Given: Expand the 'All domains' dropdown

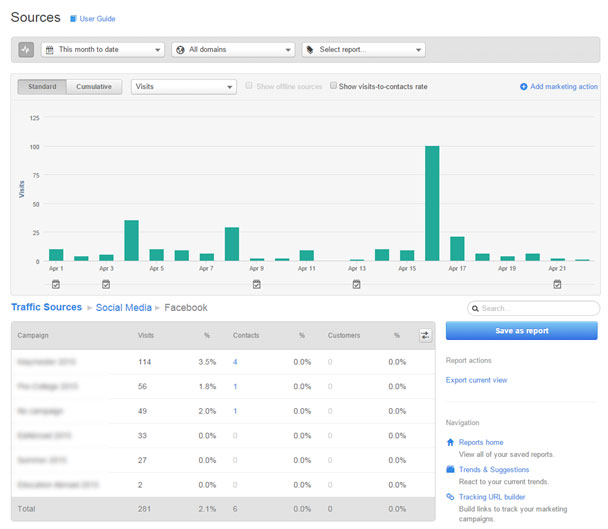Looking at the screenshot, I should click(x=233, y=50).
